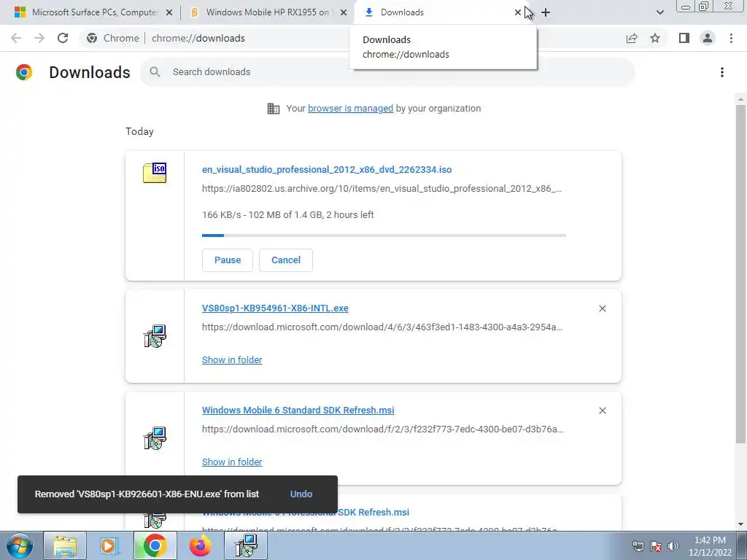Click the chrome://downloads address bar
The image size is (747, 560).
pyautogui.click(x=198, y=38)
